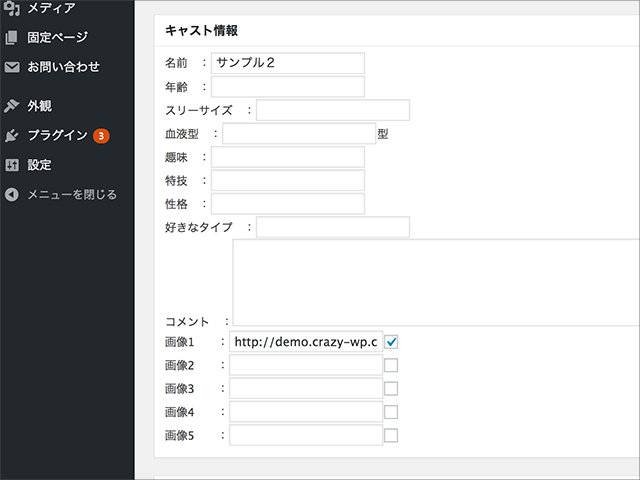
Task: Enable the checkbox beside 画像2
Action: 391,365
